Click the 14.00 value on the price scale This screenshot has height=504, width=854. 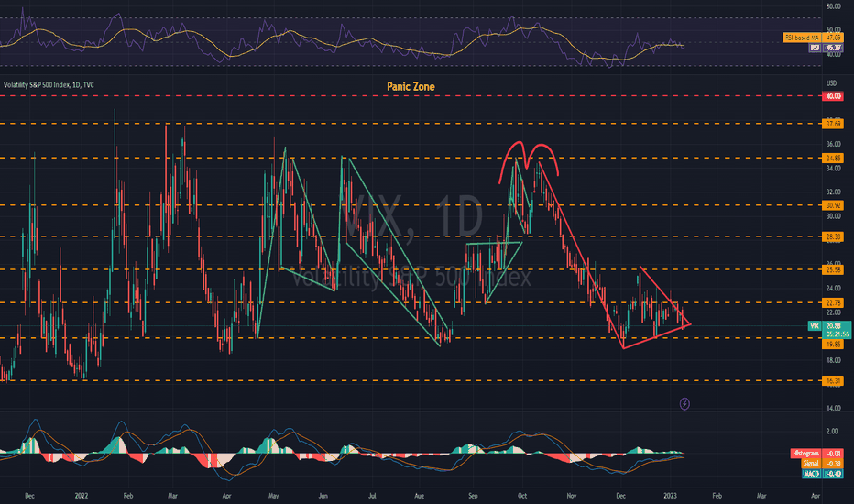click(833, 408)
